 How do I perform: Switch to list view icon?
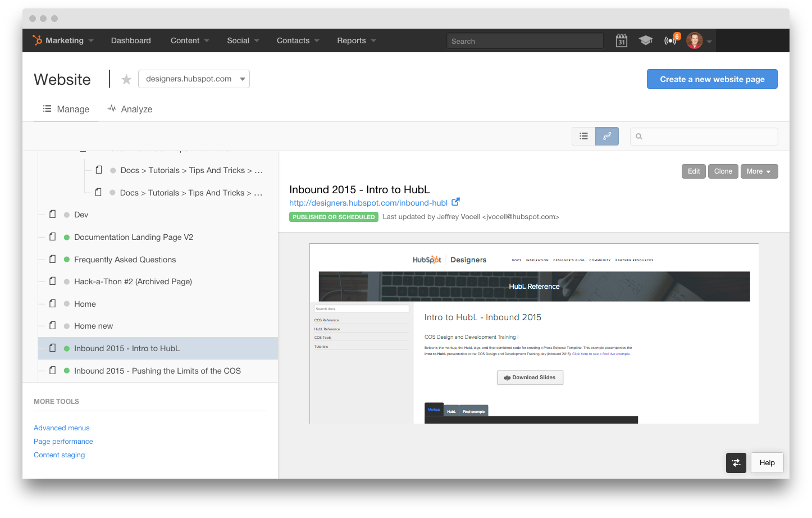tap(583, 136)
